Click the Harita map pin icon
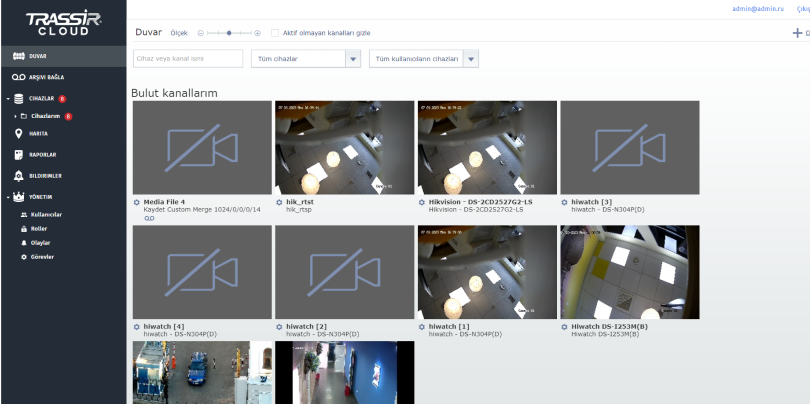 tap(19, 134)
